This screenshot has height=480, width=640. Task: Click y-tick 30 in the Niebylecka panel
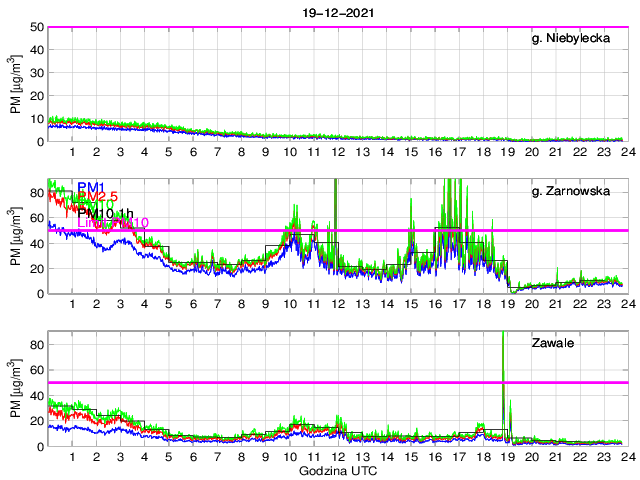pos(37,73)
